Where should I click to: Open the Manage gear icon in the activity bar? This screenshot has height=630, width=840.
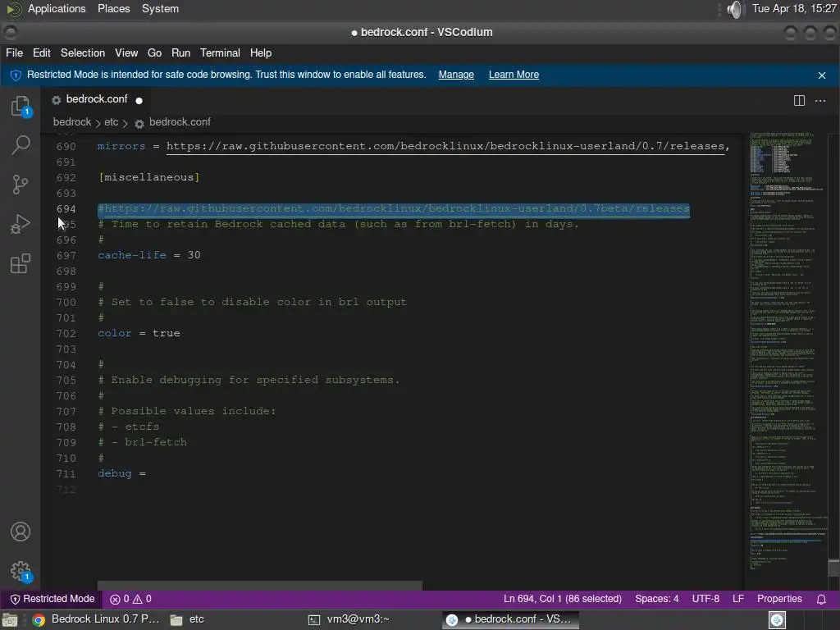pyautogui.click(x=21, y=571)
